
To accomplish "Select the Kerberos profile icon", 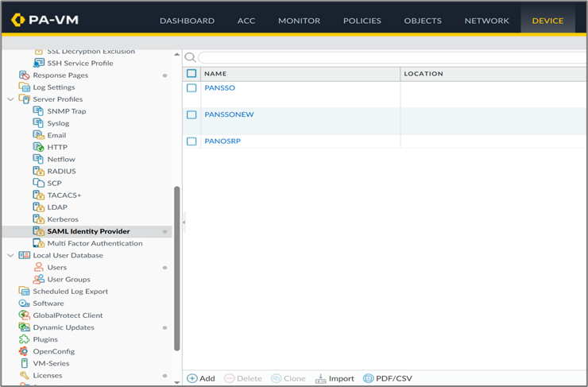I will tap(38, 219).
